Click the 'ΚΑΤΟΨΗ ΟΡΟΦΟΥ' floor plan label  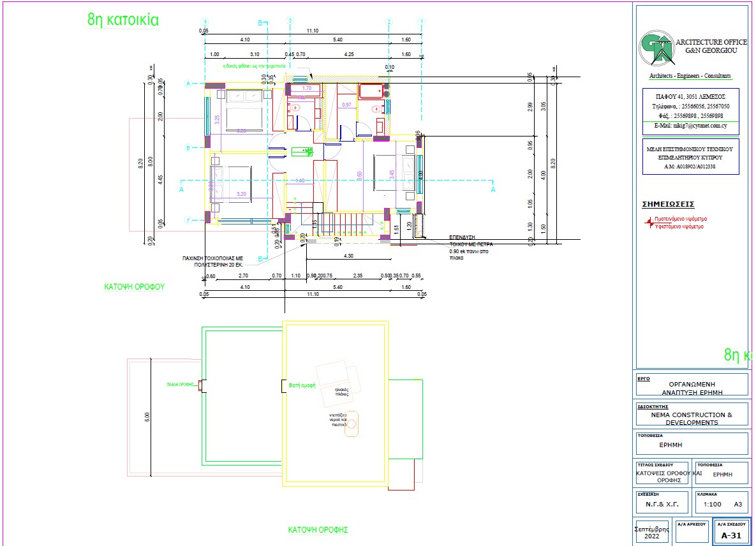point(135,287)
